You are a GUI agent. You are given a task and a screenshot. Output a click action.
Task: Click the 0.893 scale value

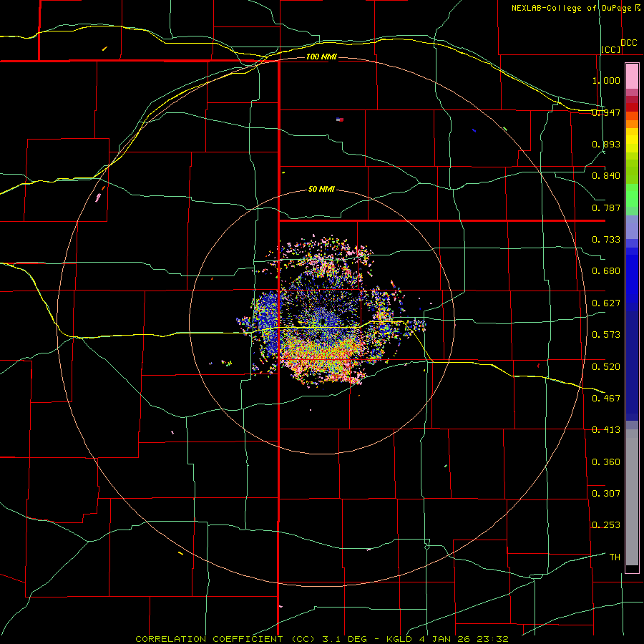tap(606, 144)
